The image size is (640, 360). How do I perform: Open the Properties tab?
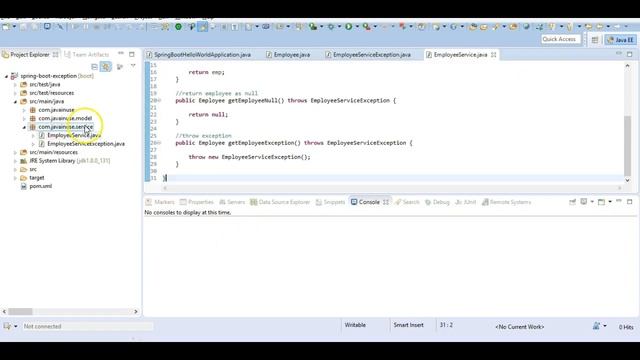(197, 202)
